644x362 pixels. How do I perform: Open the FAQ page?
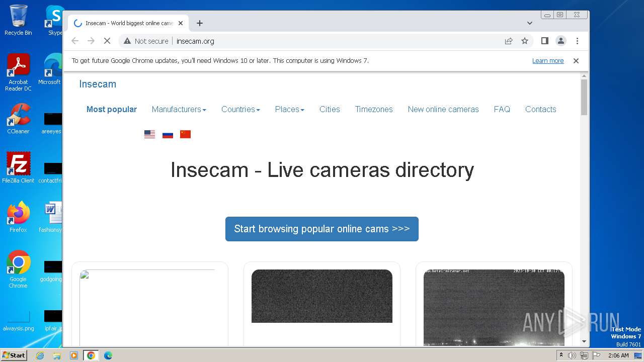(x=502, y=109)
